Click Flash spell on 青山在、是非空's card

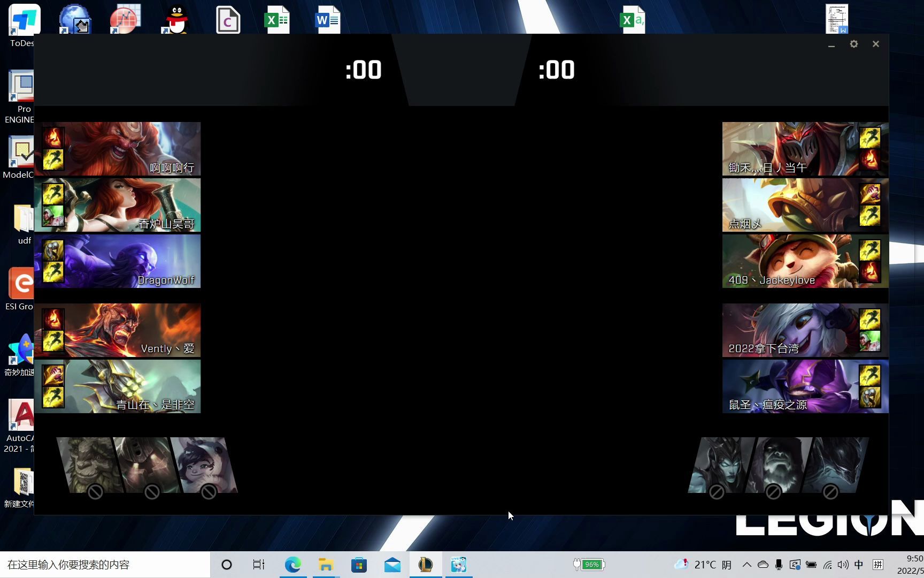click(x=53, y=397)
